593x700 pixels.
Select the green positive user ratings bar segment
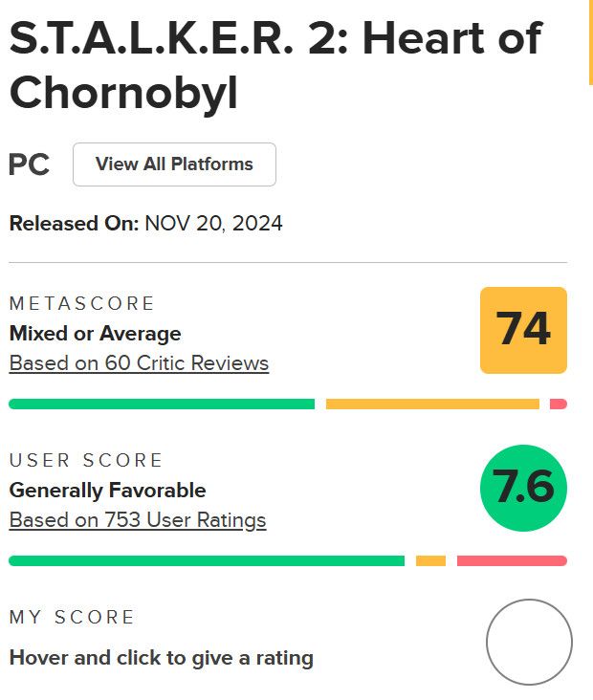pyautogui.click(x=207, y=560)
